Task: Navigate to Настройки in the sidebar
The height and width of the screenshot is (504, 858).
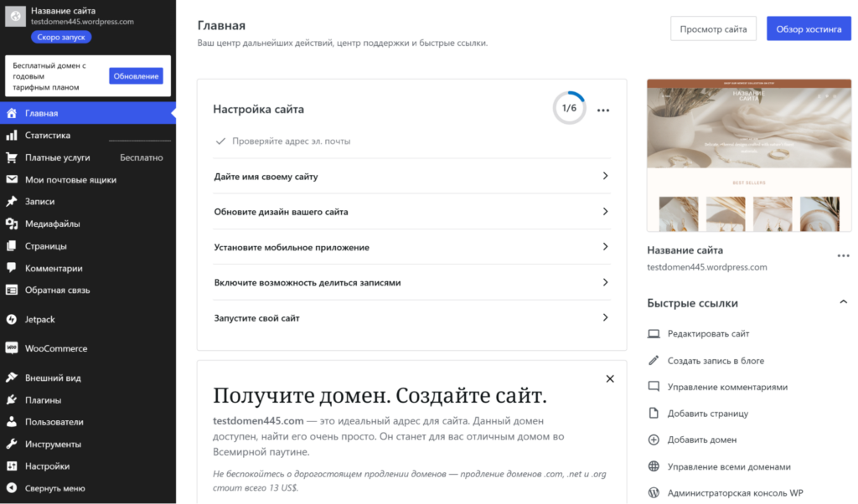Action: click(88, 466)
